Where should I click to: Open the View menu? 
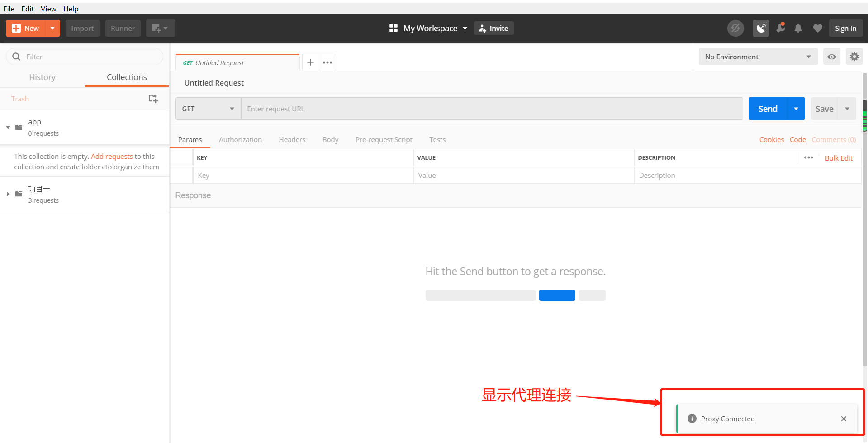48,9
